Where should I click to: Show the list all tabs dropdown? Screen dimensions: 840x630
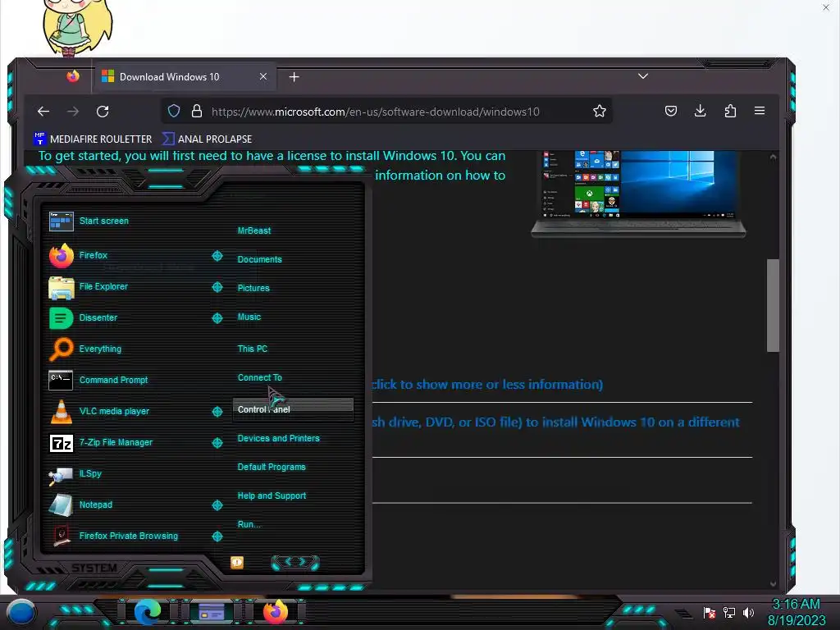point(643,76)
